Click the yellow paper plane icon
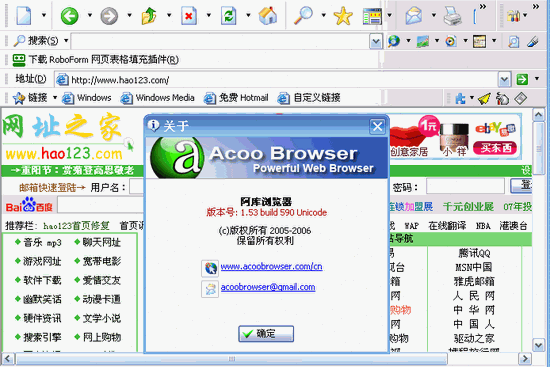This screenshot has height=367, width=551. [x=484, y=98]
